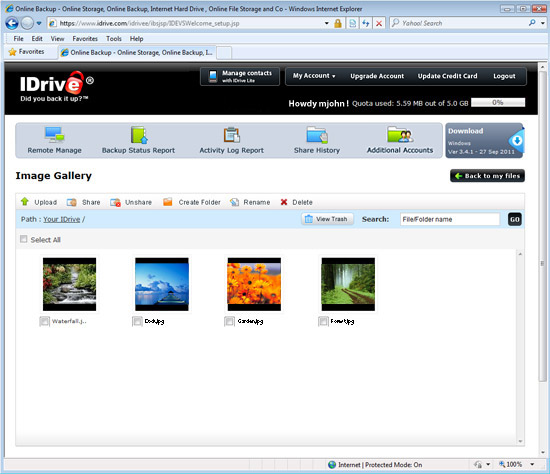Open the status bar security settings dropdown
Screen dimensions: 550x474
(488, 464)
